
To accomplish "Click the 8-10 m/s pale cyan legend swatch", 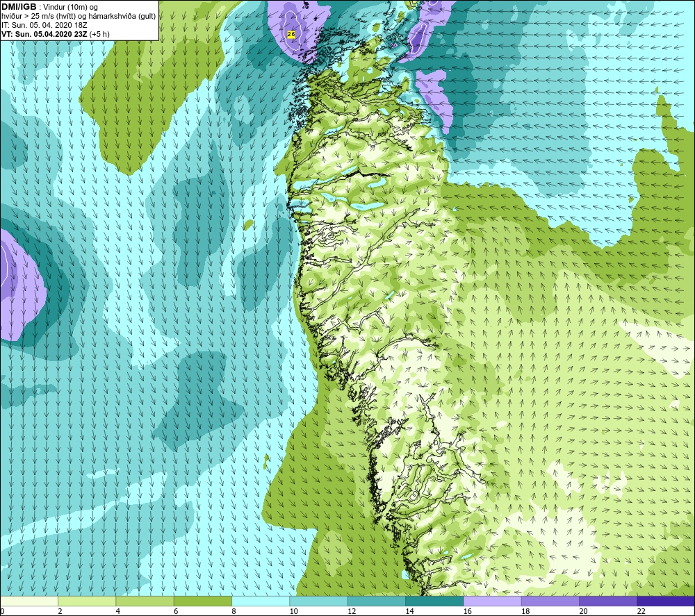I will coord(261,601).
